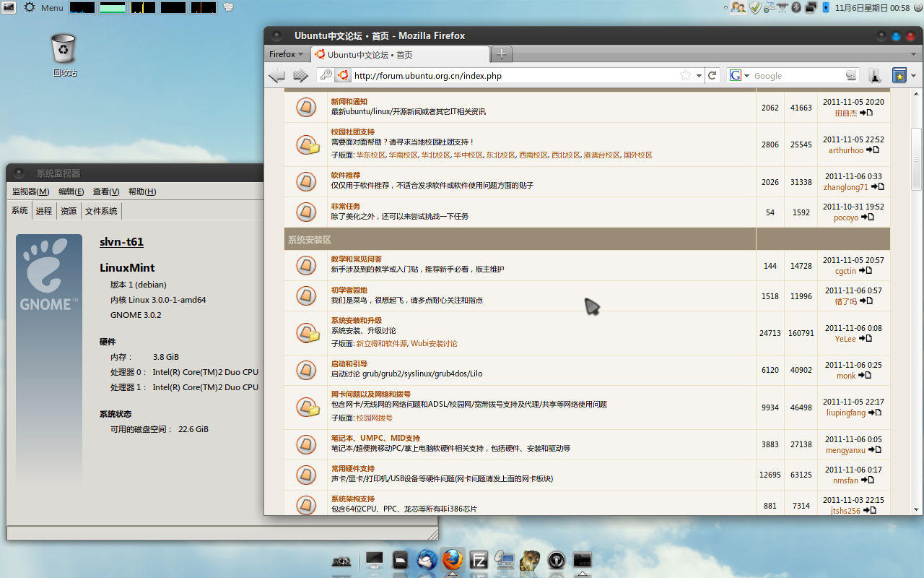Image resolution: width=924 pixels, height=578 pixels.
Task: Open the network connection tray icon
Action: coord(782,7)
